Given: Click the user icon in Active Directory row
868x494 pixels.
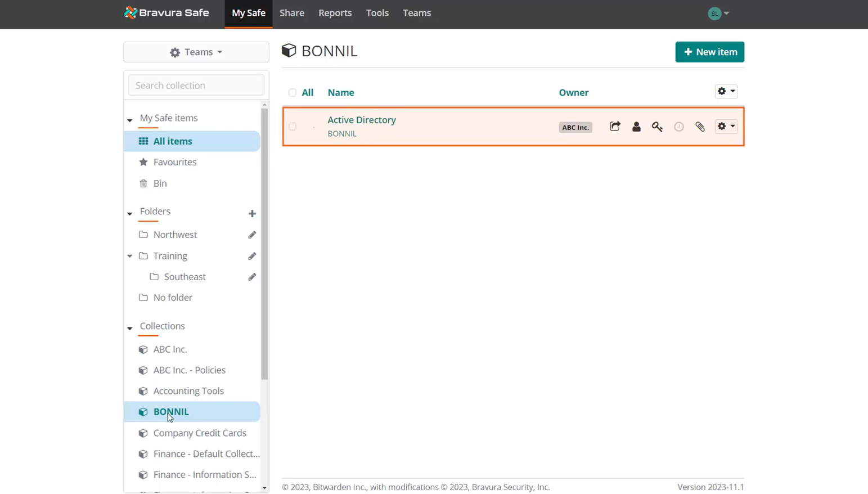Looking at the screenshot, I should 636,127.
